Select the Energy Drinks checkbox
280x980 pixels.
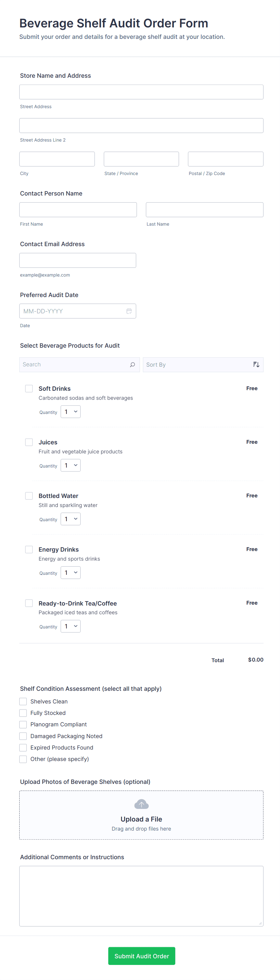click(29, 549)
